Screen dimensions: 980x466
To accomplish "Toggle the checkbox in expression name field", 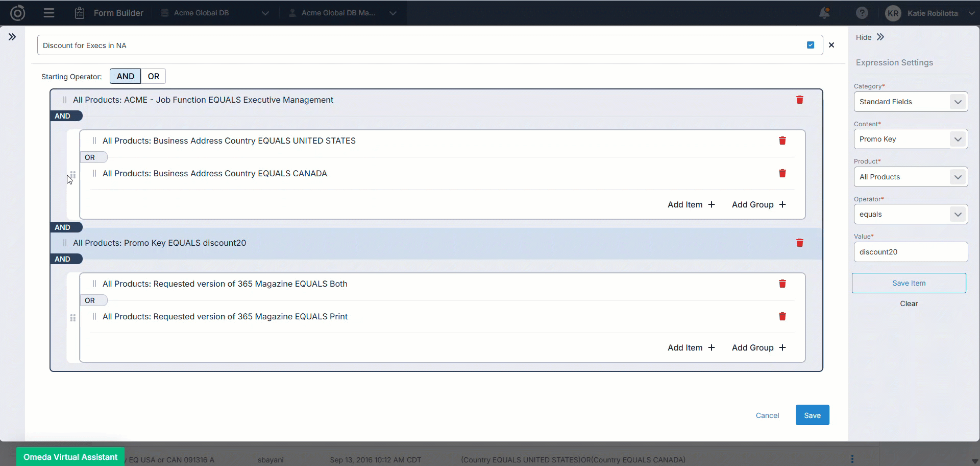I will (x=811, y=45).
